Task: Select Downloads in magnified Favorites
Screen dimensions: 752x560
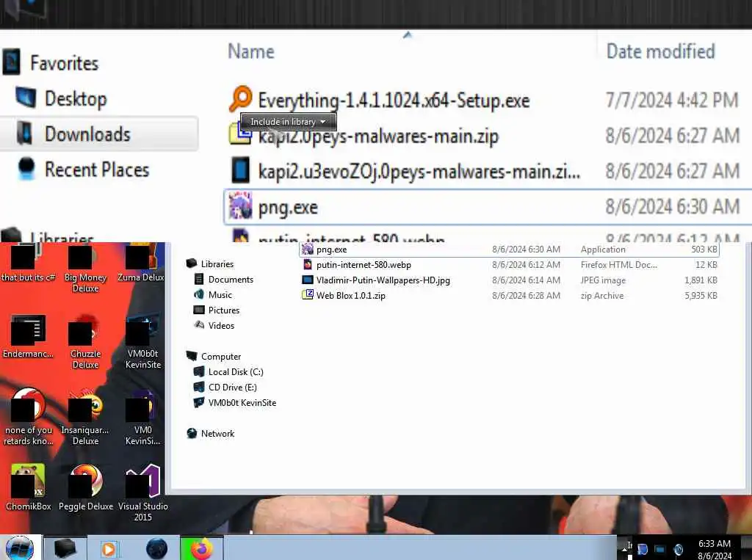Action: tap(99, 134)
